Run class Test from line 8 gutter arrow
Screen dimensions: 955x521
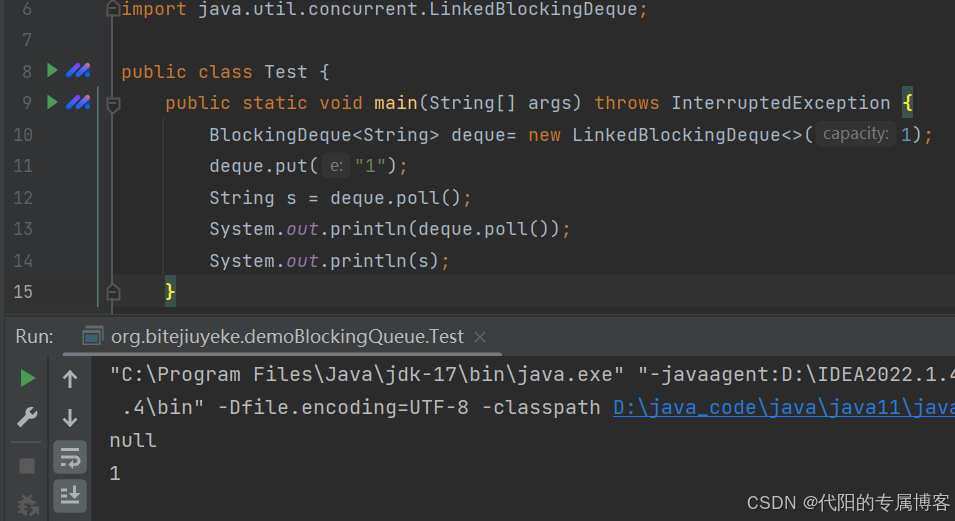52,71
